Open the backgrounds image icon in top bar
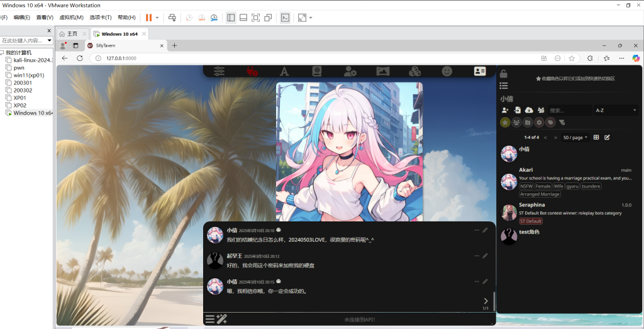The image size is (644, 329). [382, 72]
